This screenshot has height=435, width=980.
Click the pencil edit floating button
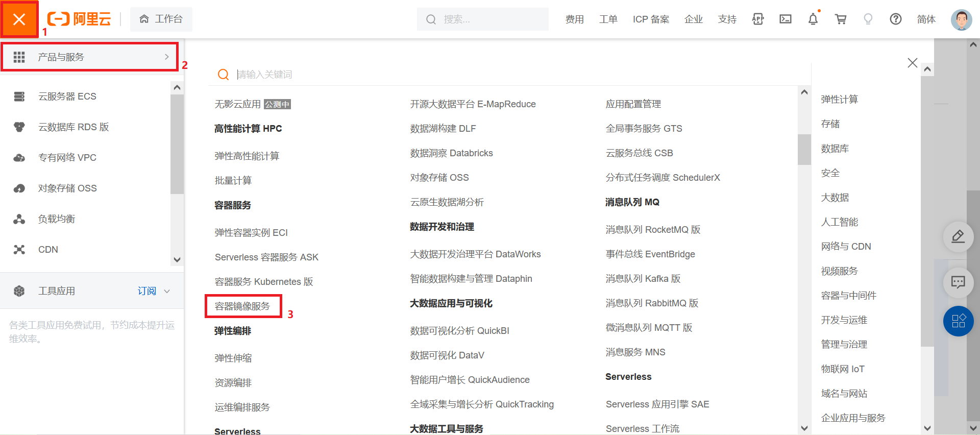click(958, 237)
